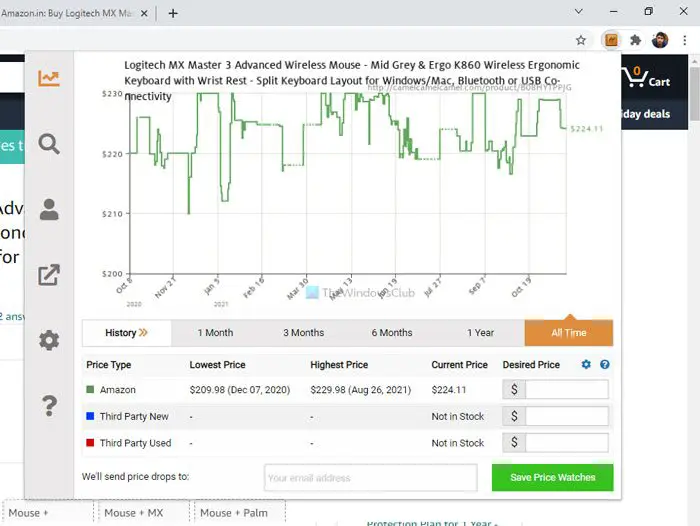
Task: Switch to the 6 Months range
Action: [x=392, y=333]
